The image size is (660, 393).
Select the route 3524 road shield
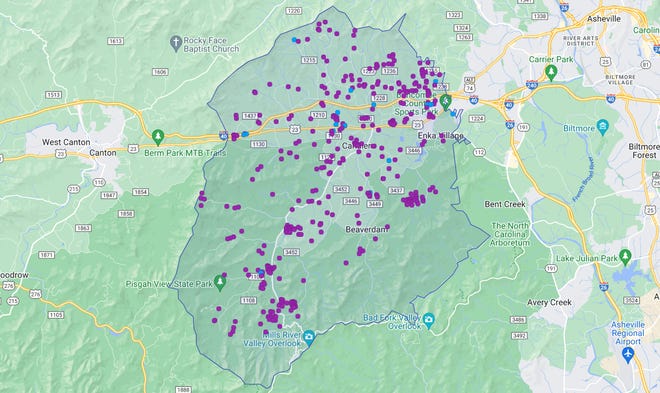coord(632,300)
